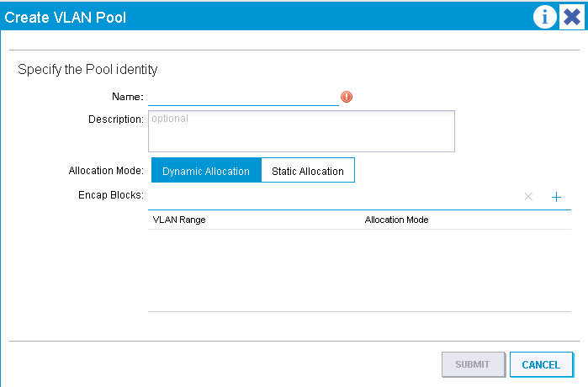The height and width of the screenshot is (387, 588).
Task: Focus the Name input field
Action: click(x=243, y=98)
